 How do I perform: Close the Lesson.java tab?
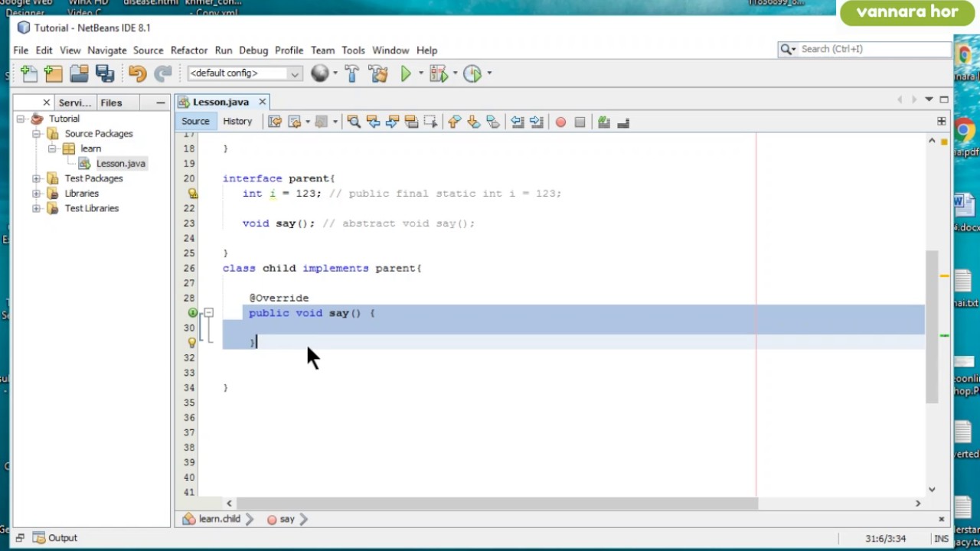[262, 102]
